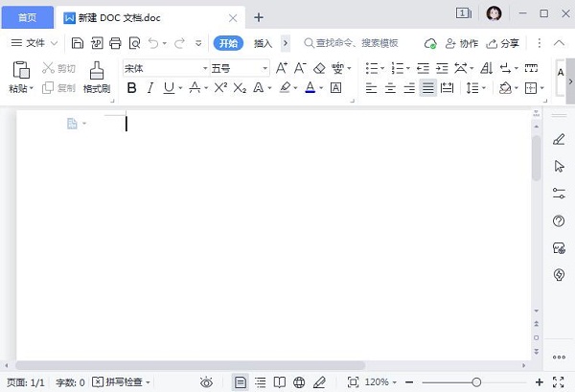Toggle Underline formatting
Image resolution: width=575 pixels, height=392 pixels.
tap(169, 87)
